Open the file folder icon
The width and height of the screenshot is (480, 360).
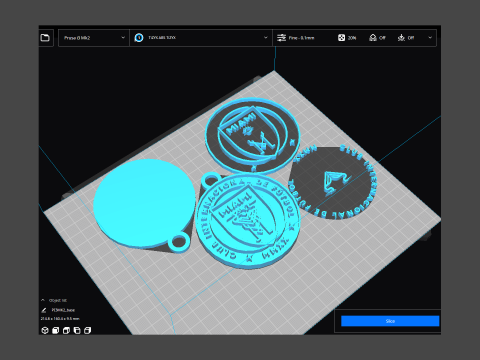[x=45, y=38]
